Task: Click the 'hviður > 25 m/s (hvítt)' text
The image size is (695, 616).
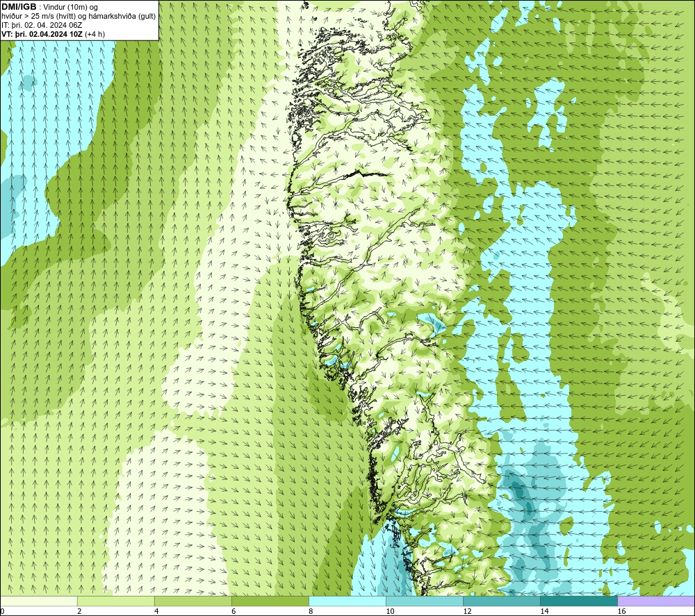Action: (38, 17)
